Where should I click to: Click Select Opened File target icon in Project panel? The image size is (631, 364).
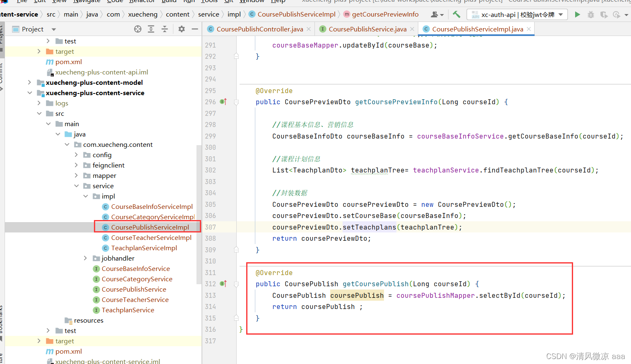(x=138, y=29)
